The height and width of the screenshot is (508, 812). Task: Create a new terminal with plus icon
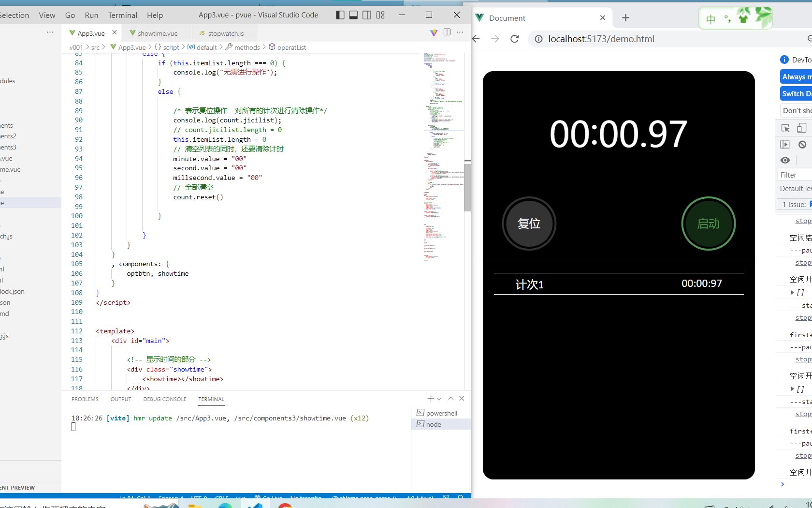click(x=431, y=399)
